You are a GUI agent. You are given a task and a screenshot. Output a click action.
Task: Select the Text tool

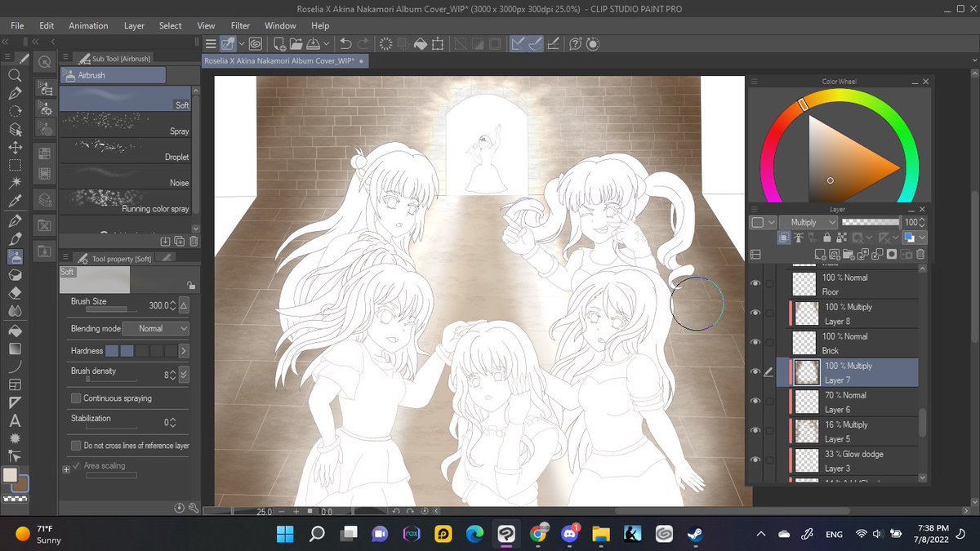pos(15,421)
